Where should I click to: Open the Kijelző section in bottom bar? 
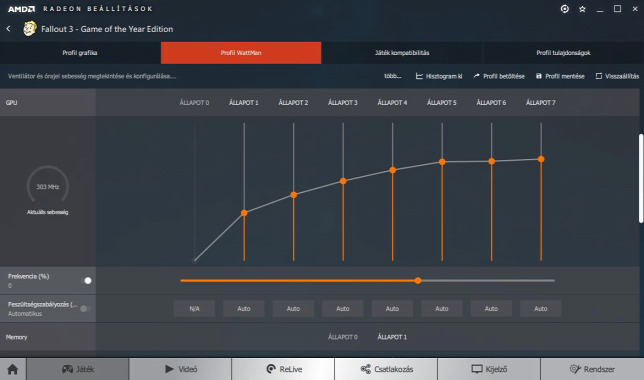click(489, 369)
